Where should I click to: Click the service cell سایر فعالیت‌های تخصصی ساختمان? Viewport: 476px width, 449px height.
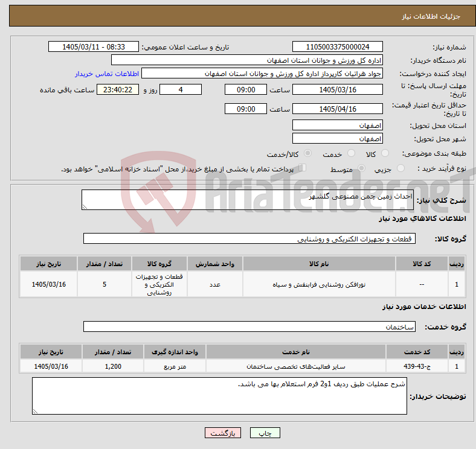295,366
